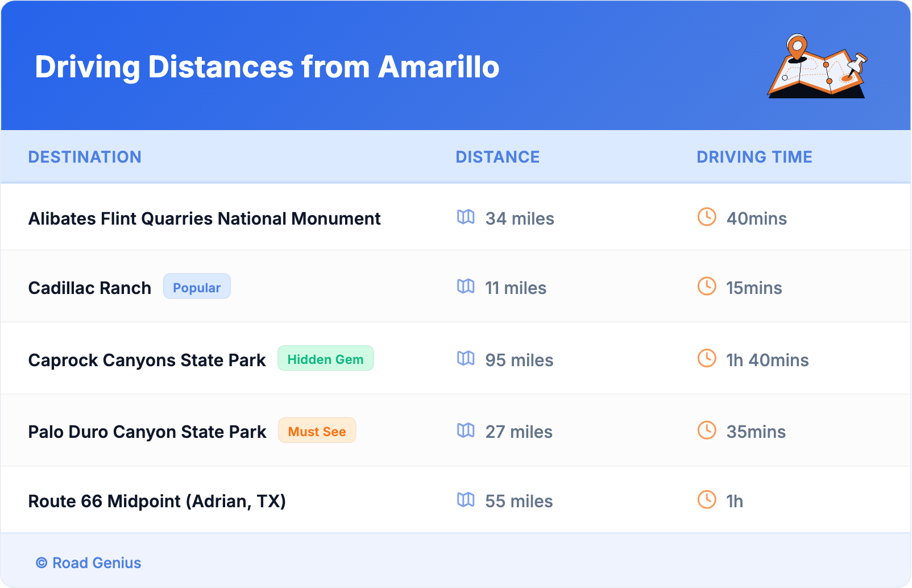This screenshot has width=912, height=588.
Task: Open the Road Genius copyright link
Action: point(89,563)
